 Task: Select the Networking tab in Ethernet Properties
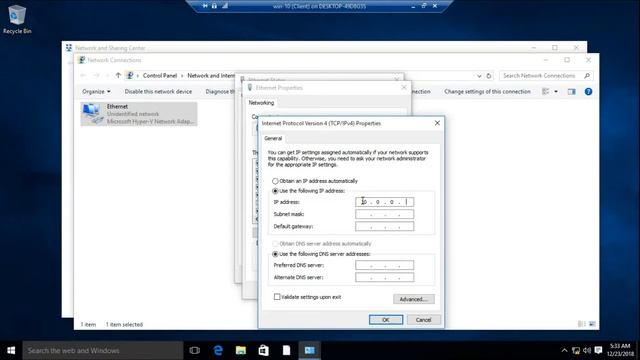pyautogui.click(x=261, y=103)
